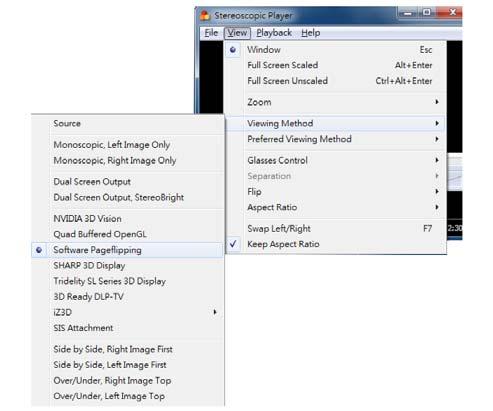This screenshot has height=411, width=493.
Task: Choose Side by Side, Left Image First
Action: pyautogui.click(x=128, y=365)
